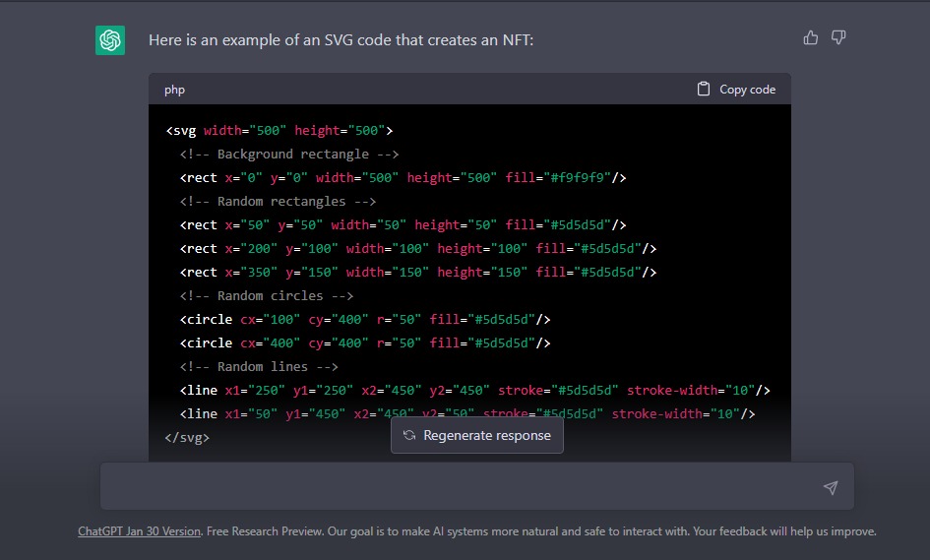Click the clipboard icon next to Copy code
This screenshot has height=560, width=930.
[x=704, y=89]
